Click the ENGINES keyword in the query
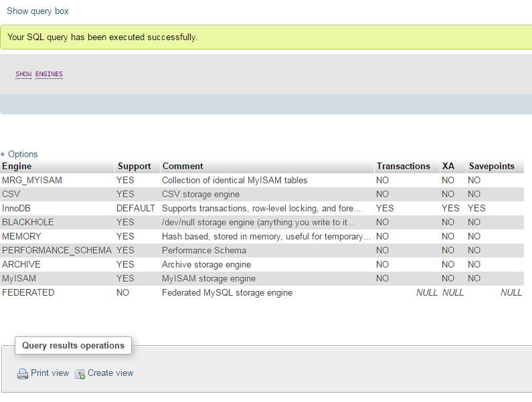Screen dimensions: 532x402 click(49, 74)
